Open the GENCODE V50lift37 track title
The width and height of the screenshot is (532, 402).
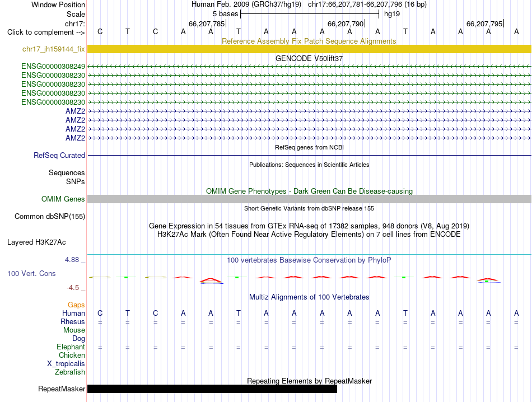pos(309,58)
